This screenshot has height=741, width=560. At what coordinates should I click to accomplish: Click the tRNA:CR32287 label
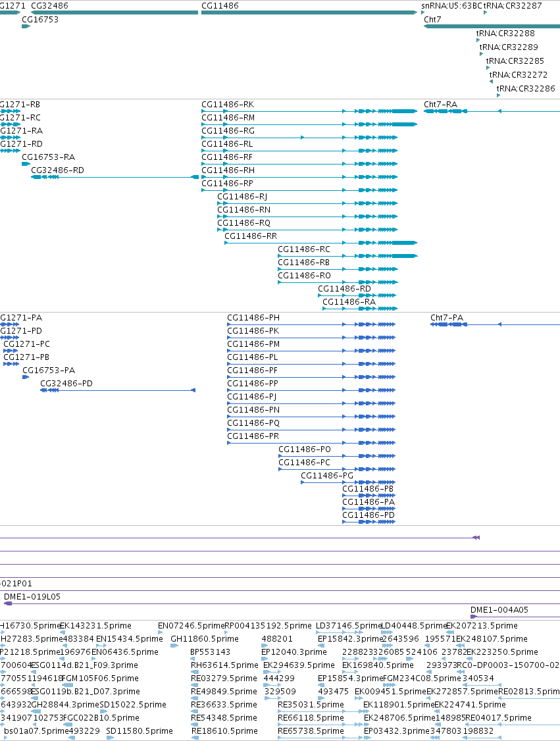pyautogui.click(x=513, y=6)
